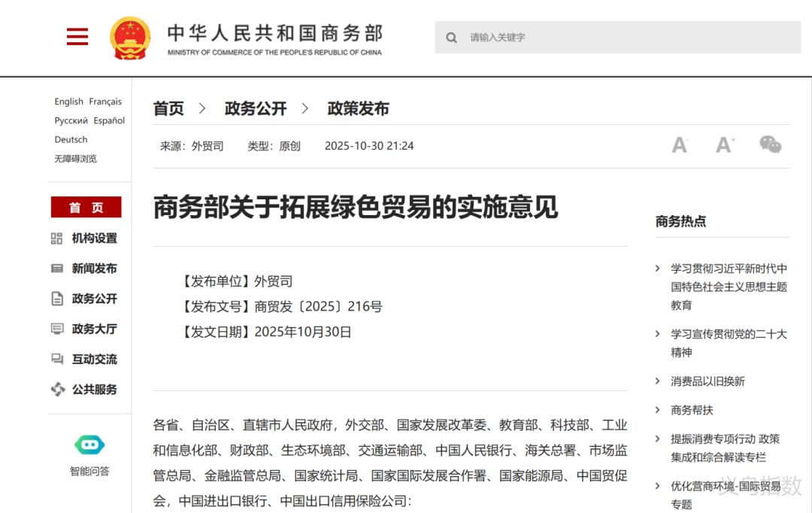Click the search magnifier icon
Viewport: 812px width, 513px height.
pyautogui.click(x=451, y=38)
